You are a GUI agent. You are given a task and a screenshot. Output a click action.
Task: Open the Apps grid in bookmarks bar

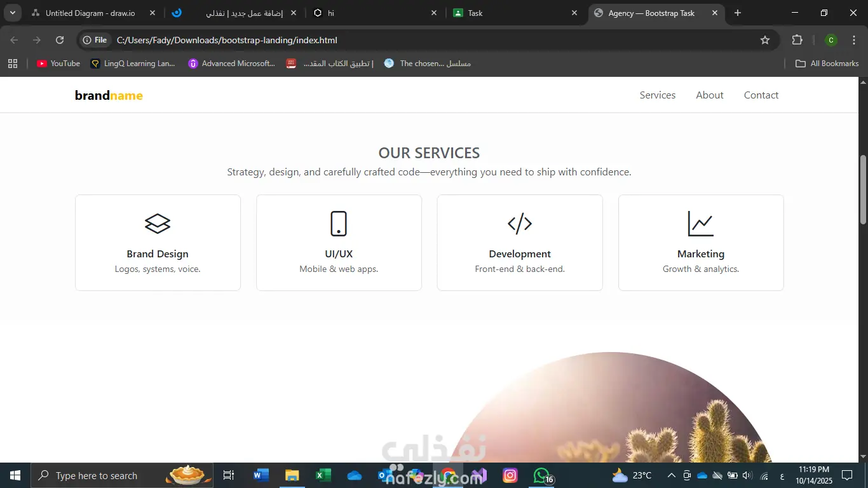click(13, 64)
